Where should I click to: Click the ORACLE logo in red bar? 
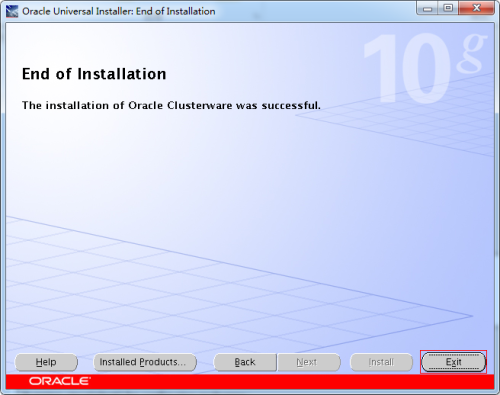pyautogui.click(x=60, y=381)
